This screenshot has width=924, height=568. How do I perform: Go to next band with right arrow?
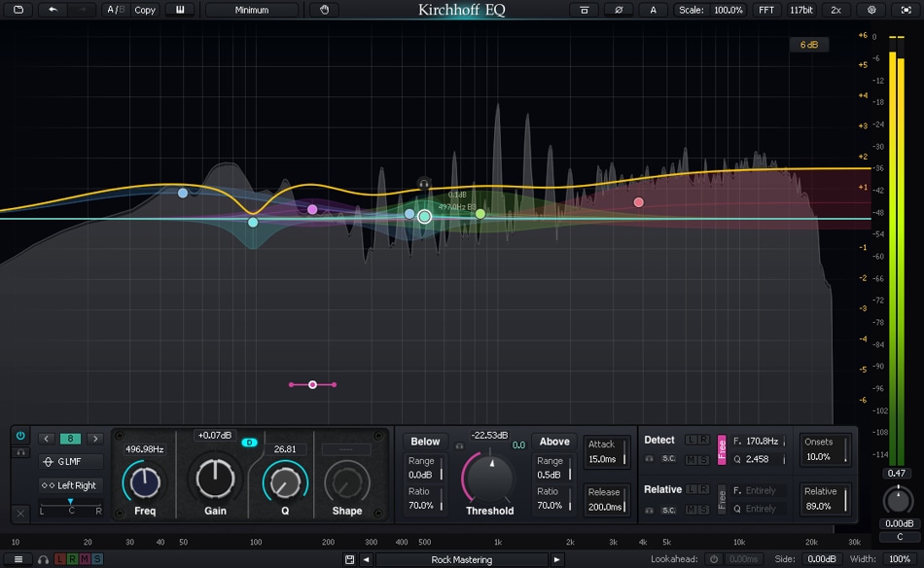95,439
